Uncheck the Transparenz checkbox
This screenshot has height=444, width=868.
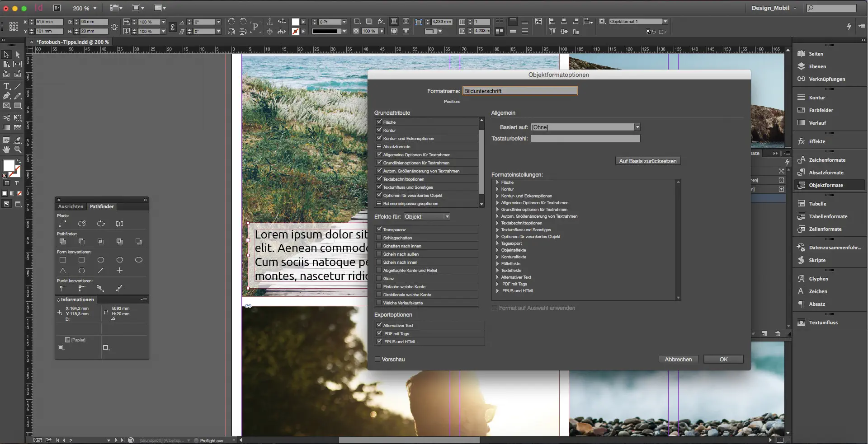[379, 229]
